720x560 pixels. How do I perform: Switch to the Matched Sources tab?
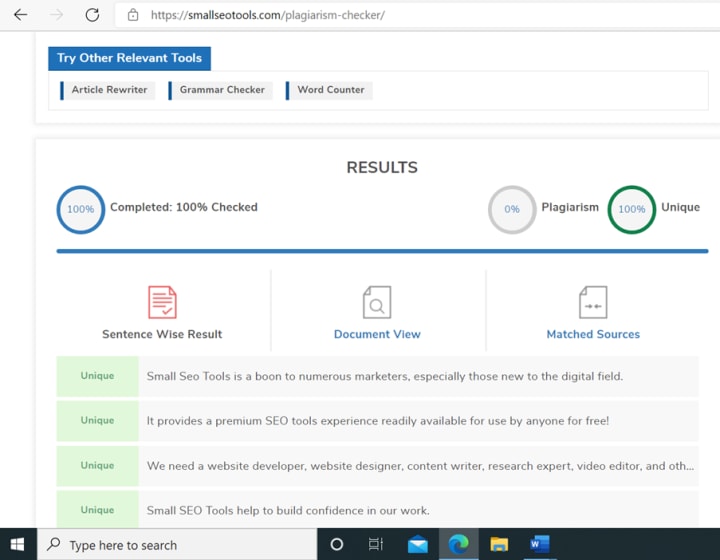point(593,334)
